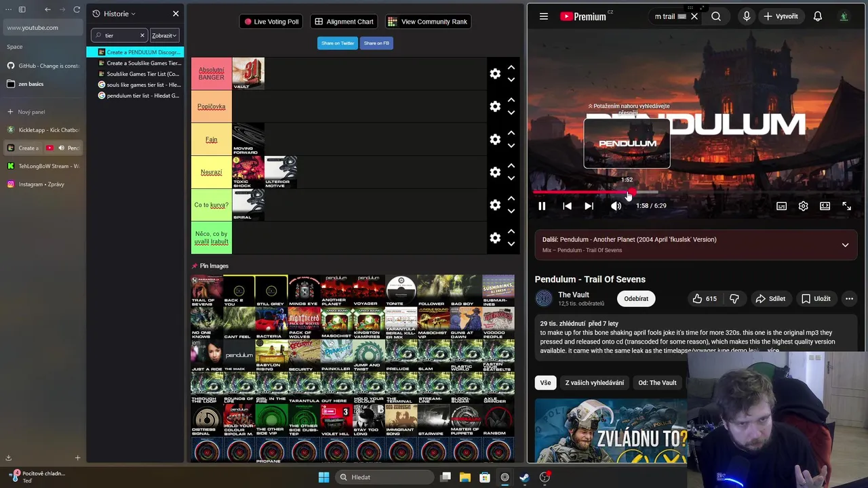Viewport: 868px width, 488px height.
Task: Select the Vše filter chip
Action: [x=546, y=383]
